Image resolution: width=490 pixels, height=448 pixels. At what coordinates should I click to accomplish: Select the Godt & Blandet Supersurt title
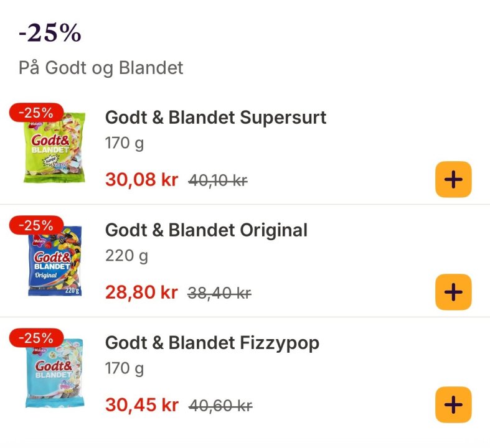[215, 118]
